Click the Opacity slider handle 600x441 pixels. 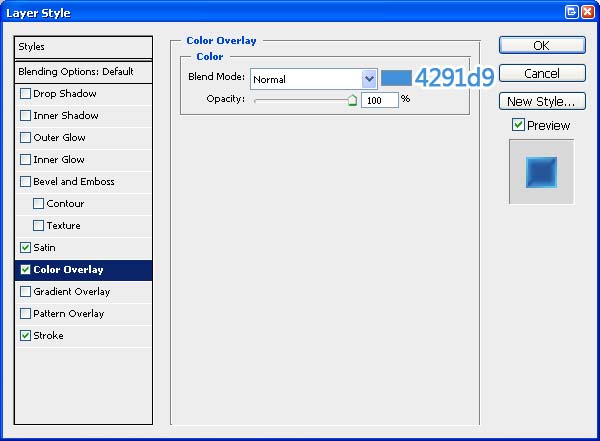[x=352, y=100]
